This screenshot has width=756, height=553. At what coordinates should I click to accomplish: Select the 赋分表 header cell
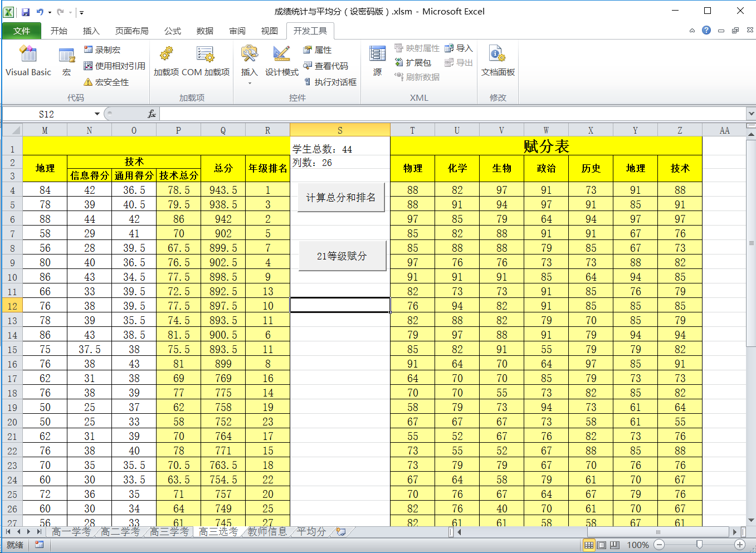[x=546, y=146]
